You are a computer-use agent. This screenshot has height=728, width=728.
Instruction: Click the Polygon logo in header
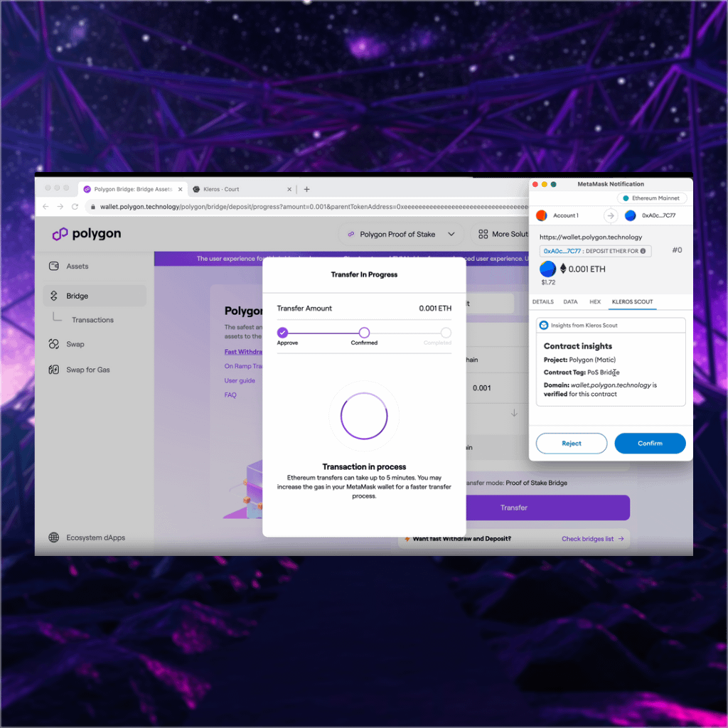[x=85, y=234]
